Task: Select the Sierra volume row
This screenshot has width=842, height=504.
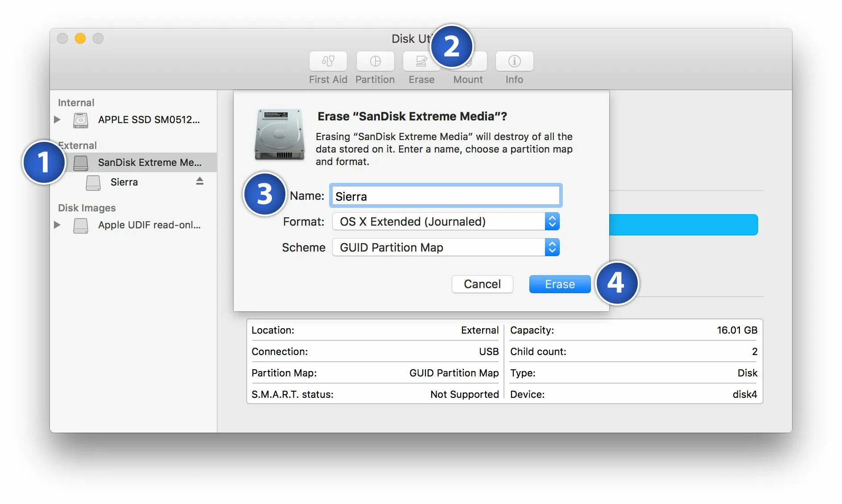Action: click(x=134, y=182)
